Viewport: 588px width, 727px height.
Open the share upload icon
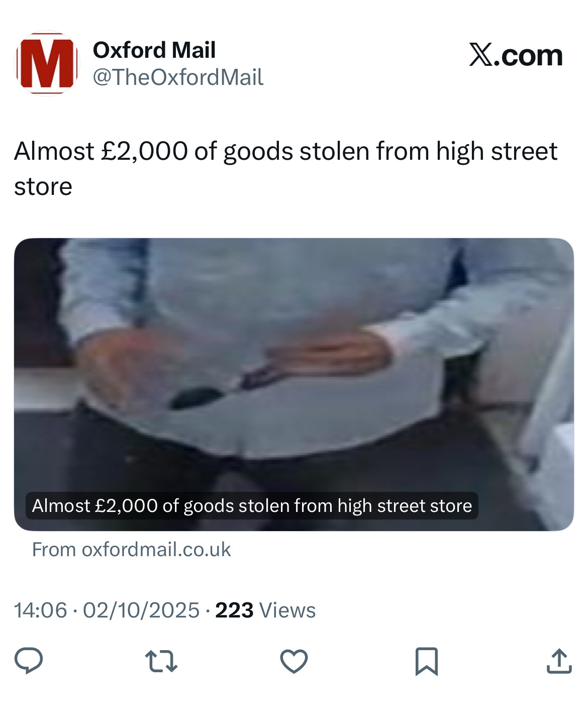(x=559, y=661)
